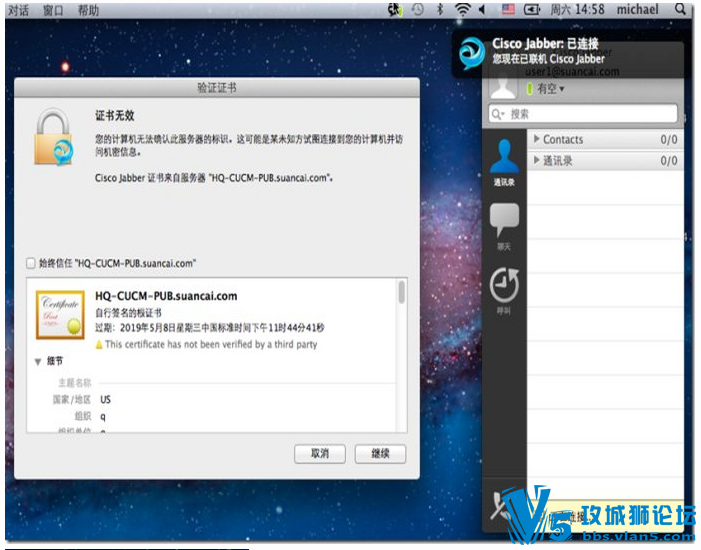Image resolution: width=701 pixels, height=550 pixels.
Task: Click the battery status icon in menu bar
Action: (532, 9)
